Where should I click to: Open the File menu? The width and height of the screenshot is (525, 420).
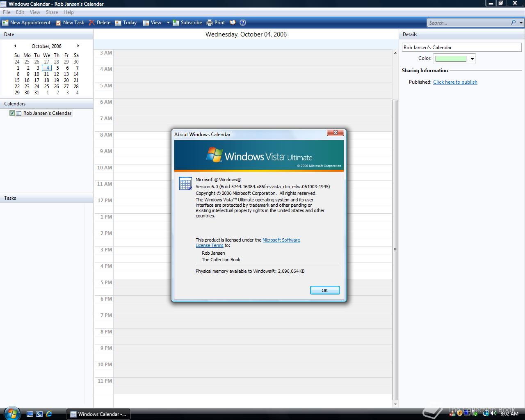point(7,12)
